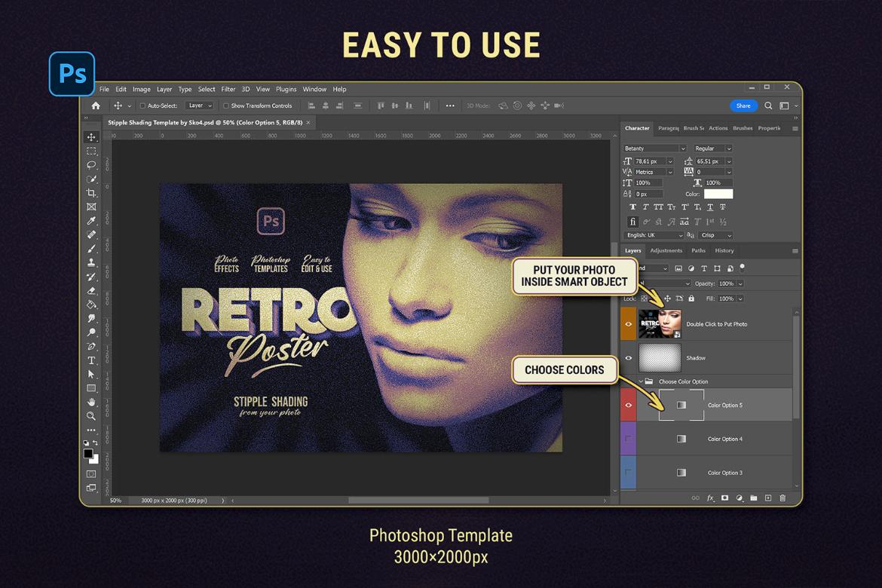Select the Eyedropper tool
This screenshot has width=882, height=588.
click(x=91, y=221)
